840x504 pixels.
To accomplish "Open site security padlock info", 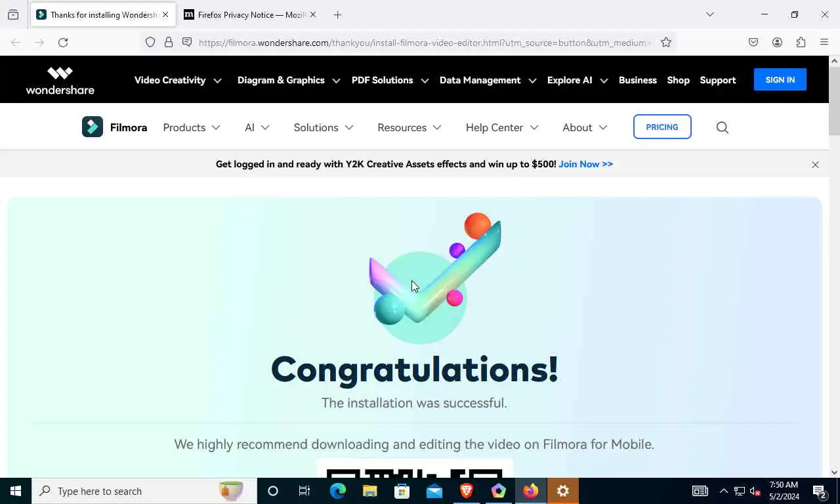I will tap(169, 43).
